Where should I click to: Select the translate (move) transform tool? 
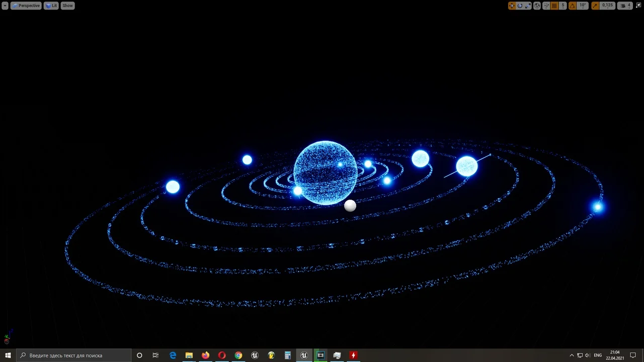click(512, 6)
